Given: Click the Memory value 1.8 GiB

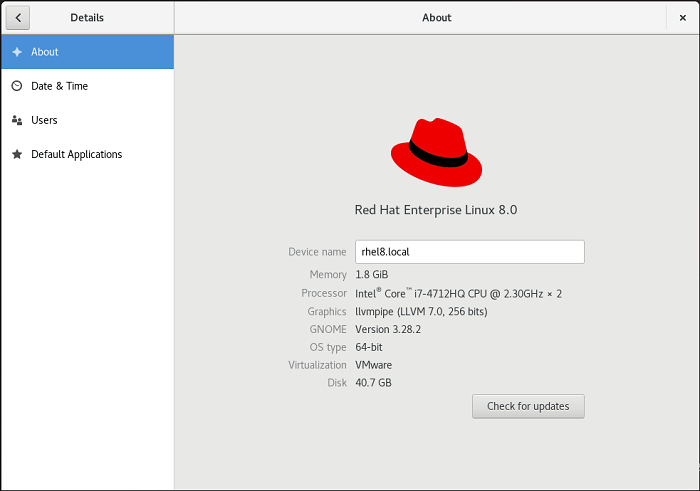Looking at the screenshot, I should coord(372,274).
